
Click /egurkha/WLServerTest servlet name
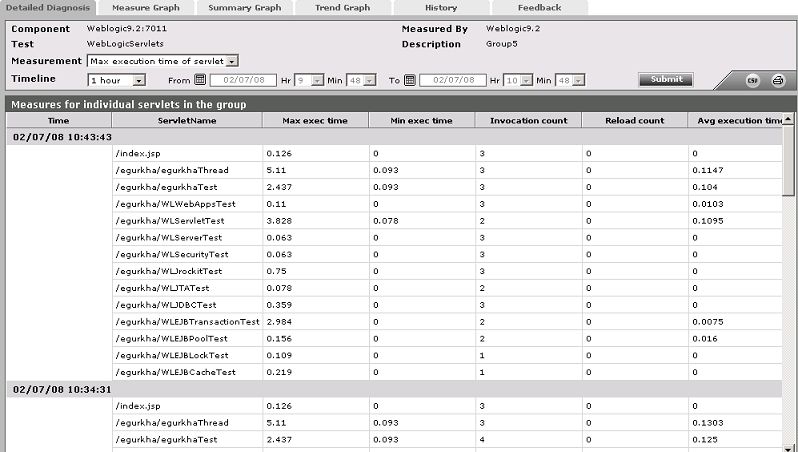coord(169,238)
